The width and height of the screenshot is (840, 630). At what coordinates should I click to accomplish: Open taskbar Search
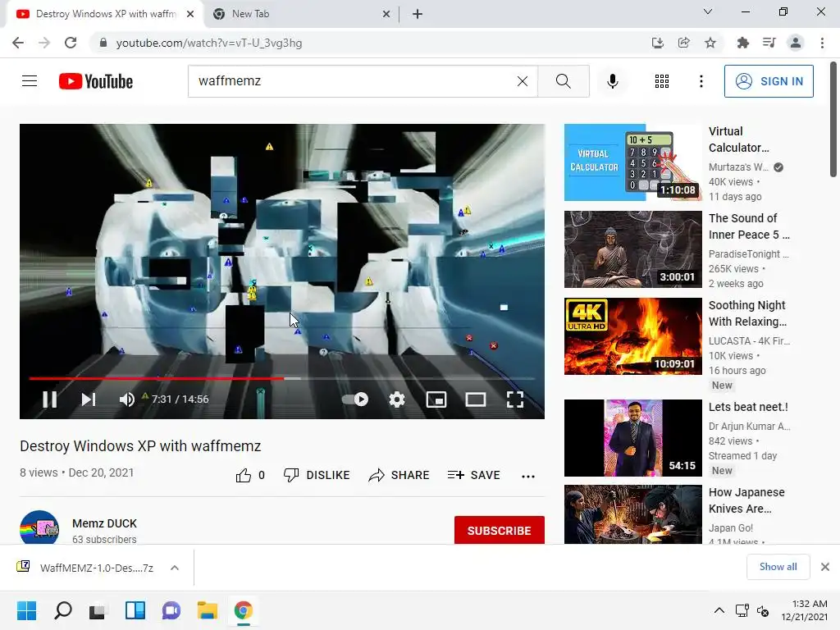[62, 610]
